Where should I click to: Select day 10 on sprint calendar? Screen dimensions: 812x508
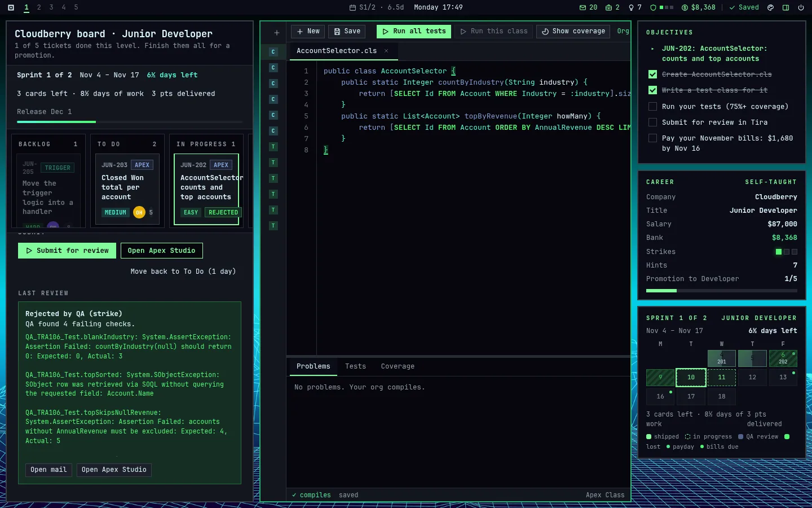(691, 377)
